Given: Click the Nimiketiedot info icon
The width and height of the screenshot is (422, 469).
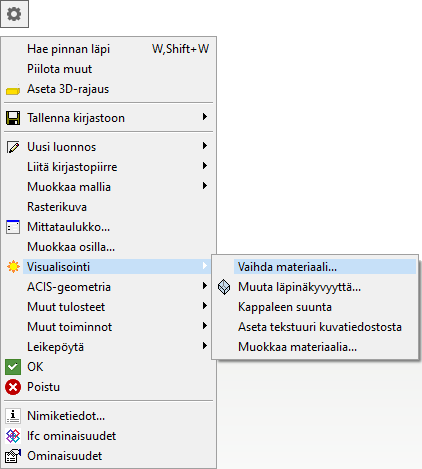Looking at the screenshot, I should (13, 416).
